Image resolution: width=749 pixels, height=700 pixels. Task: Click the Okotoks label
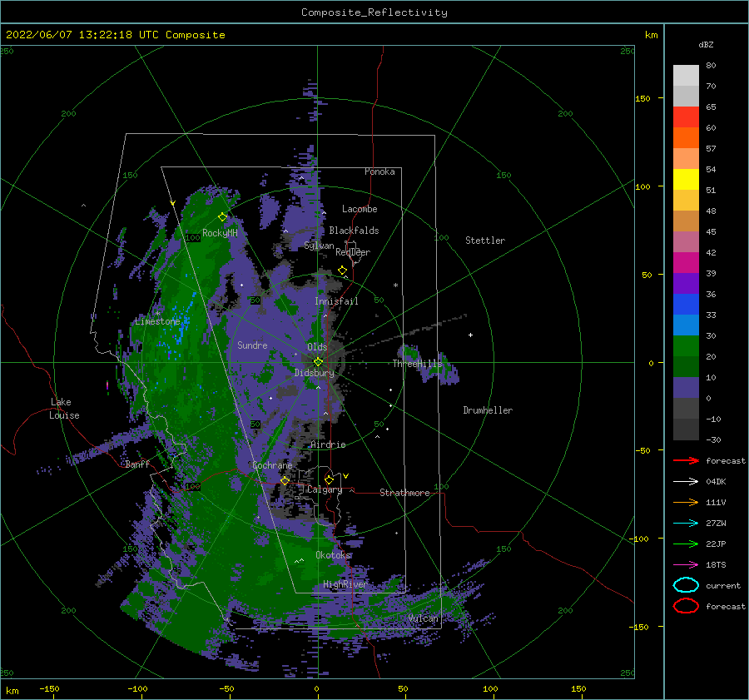tap(333, 555)
